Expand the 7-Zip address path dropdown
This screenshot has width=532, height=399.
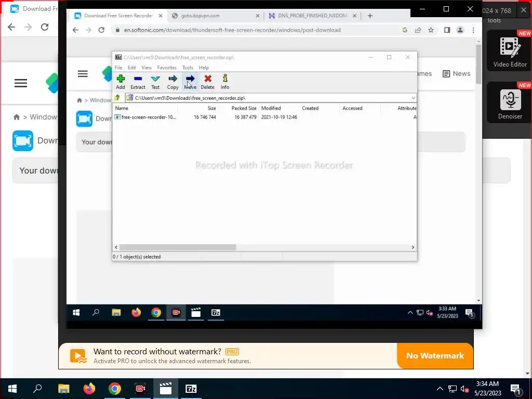click(413, 98)
